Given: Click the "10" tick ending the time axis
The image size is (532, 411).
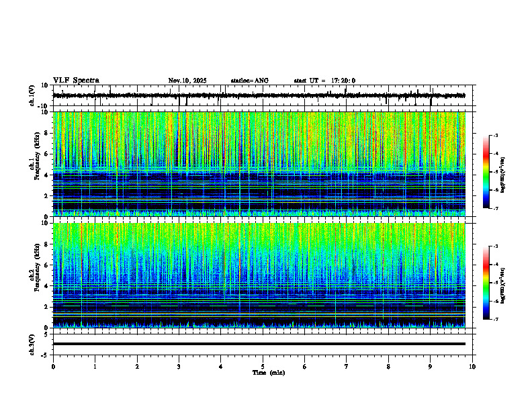Looking at the screenshot, I should click(x=472, y=367).
